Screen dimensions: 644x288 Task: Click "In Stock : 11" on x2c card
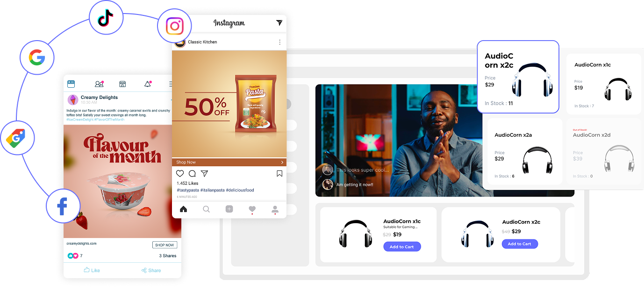(499, 103)
